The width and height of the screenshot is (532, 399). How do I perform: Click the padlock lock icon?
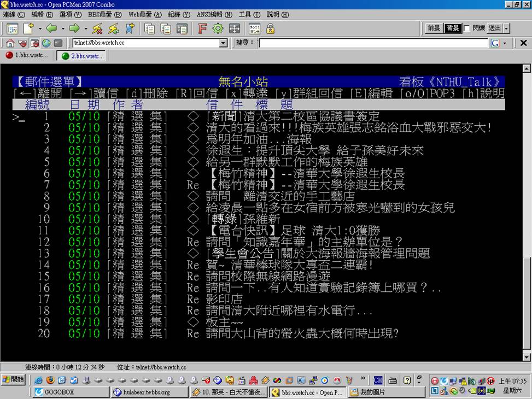point(270,28)
